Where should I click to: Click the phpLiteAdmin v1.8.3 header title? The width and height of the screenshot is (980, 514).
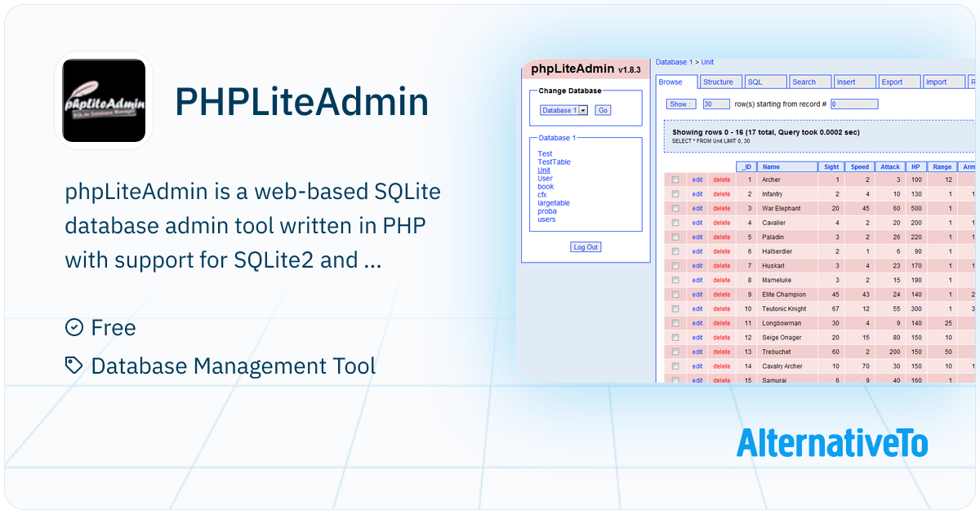click(x=585, y=69)
